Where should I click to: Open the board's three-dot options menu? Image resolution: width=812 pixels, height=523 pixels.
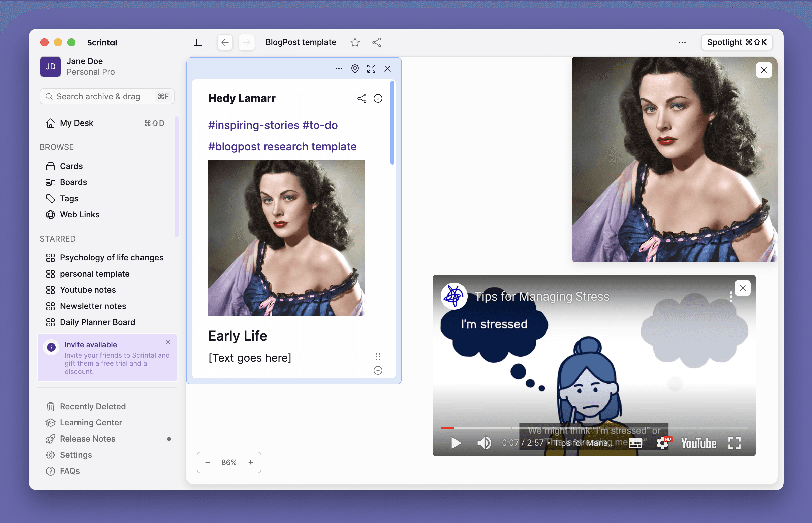click(682, 42)
